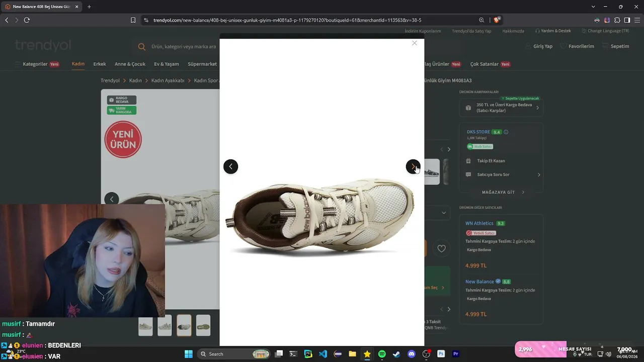This screenshot has width=644, height=362.
Task: Open Premiere Pro from taskbar
Action: [456, 354]
